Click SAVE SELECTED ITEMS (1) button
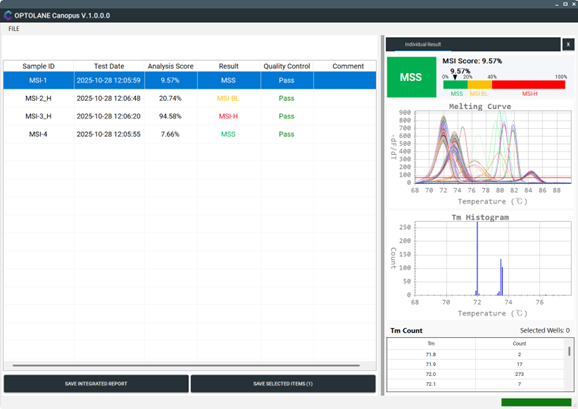The height and width of the screenshot is (409, 578). [x=283, y=384]
